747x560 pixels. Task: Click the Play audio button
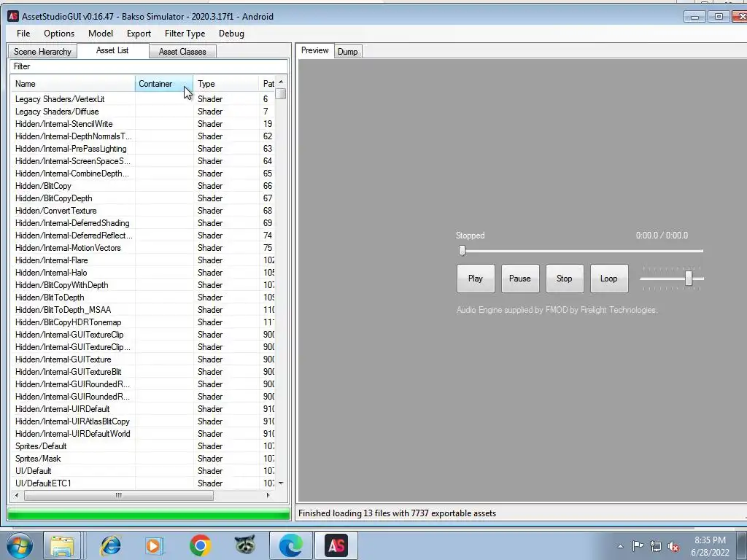click(x=476, y=279)
